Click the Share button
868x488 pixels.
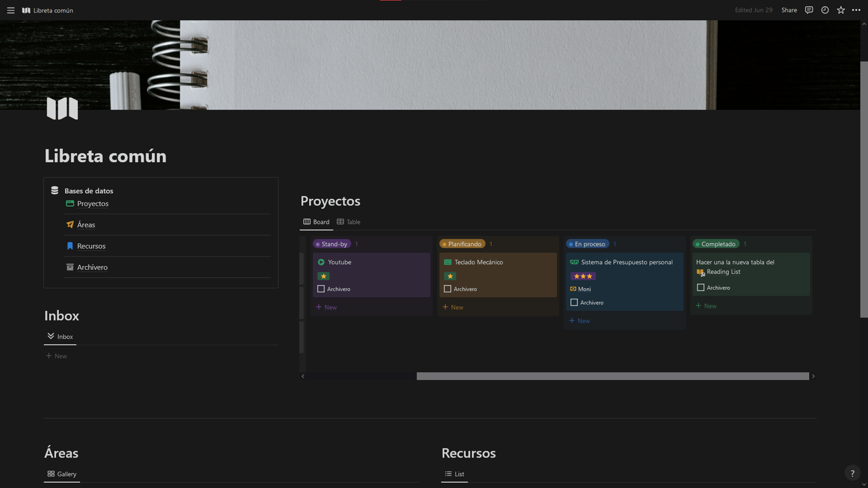coord(789,10)
